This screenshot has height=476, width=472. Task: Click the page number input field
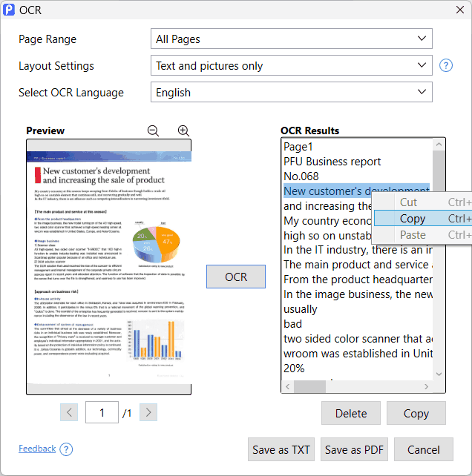coord(102,412)
